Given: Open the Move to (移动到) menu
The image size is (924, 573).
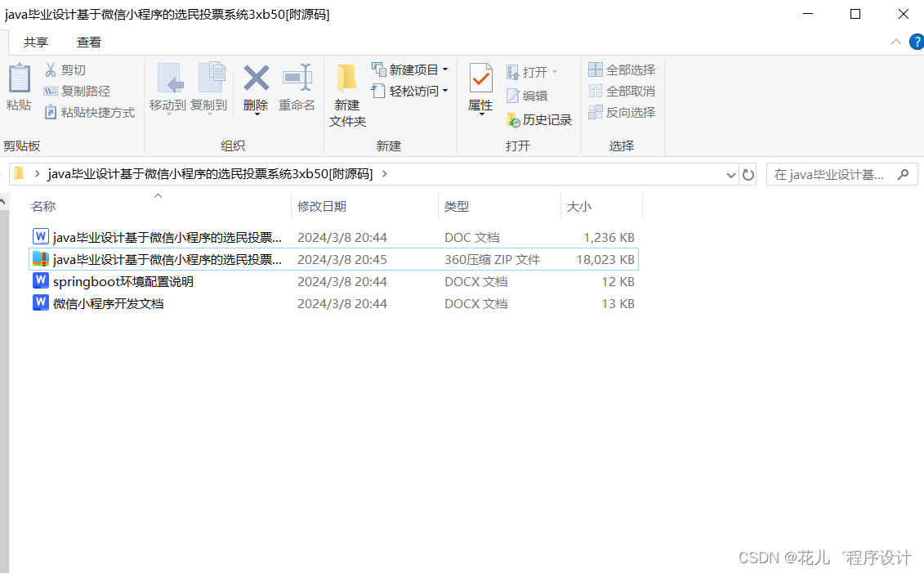Looking at the screenshot, I should point(168,87).
